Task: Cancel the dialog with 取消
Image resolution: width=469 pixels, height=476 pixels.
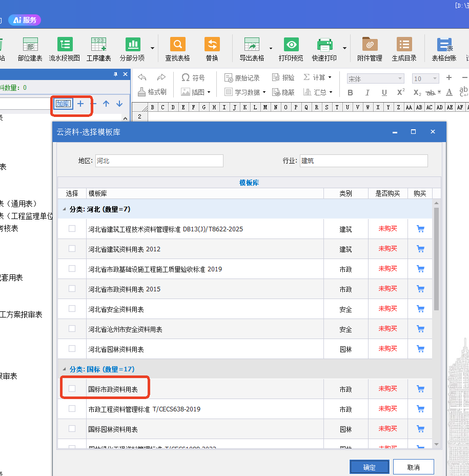Action: (x=414, y=467)
